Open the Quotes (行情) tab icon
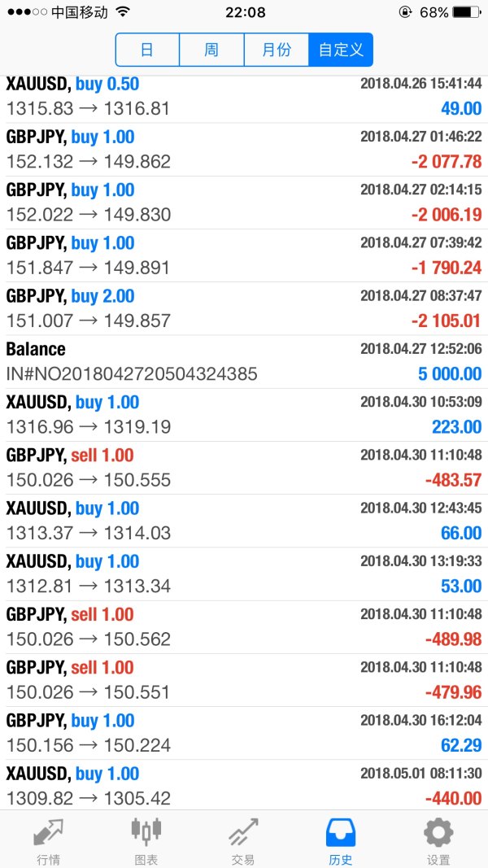488x868 pixels. pyautogui.click(x=48, y=834)
